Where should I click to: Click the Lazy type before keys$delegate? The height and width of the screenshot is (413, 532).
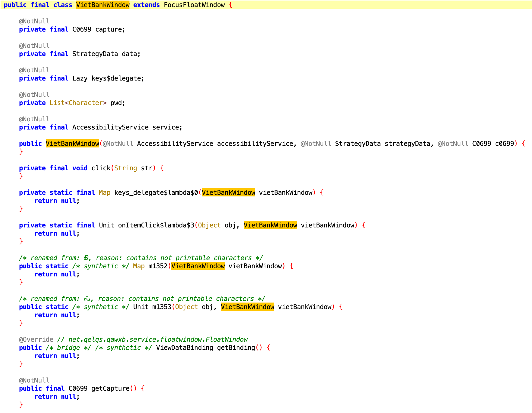[80, 78]
